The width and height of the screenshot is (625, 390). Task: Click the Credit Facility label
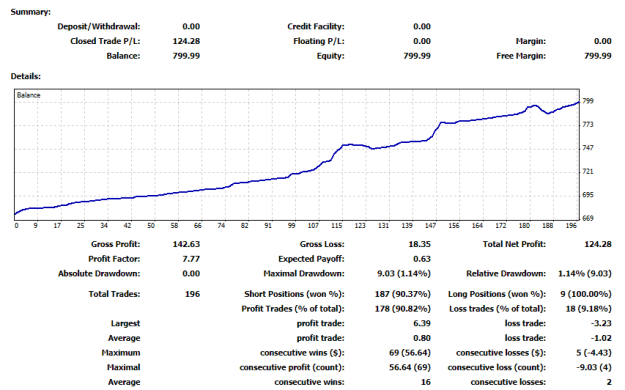[316, 27]
